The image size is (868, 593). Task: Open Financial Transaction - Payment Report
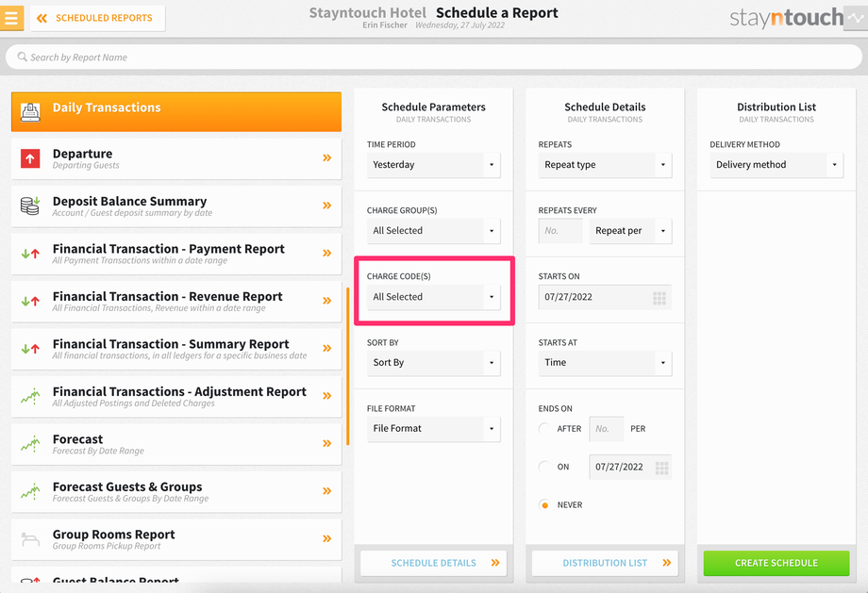tap(176, 254)
